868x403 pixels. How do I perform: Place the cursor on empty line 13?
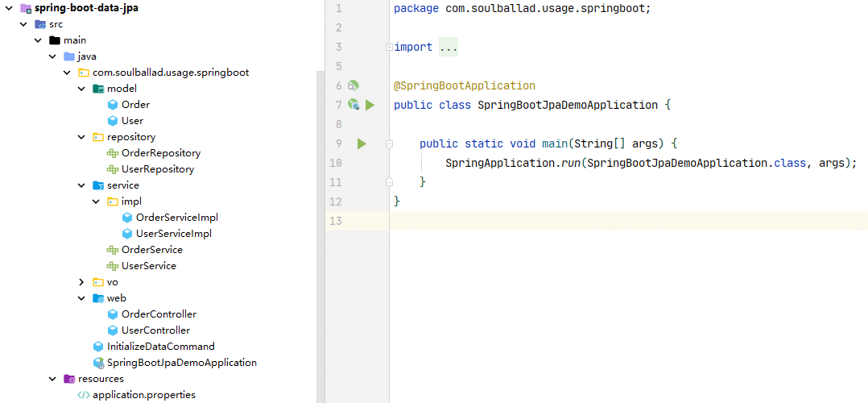click(x=564, y=221)
